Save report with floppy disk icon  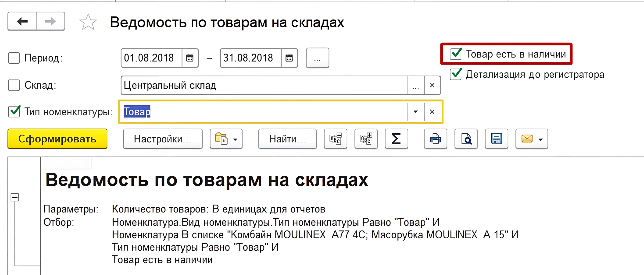pyautogui.click(x=496, y=139)
